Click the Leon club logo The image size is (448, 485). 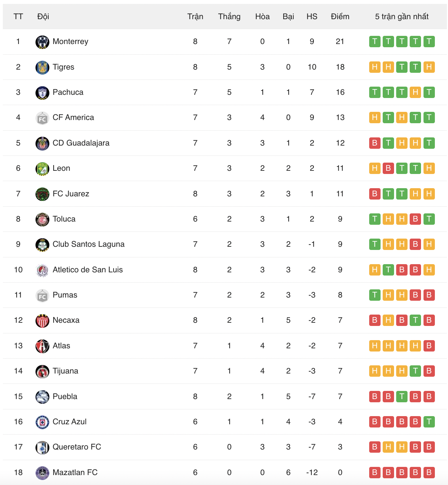tap(42, 169)
